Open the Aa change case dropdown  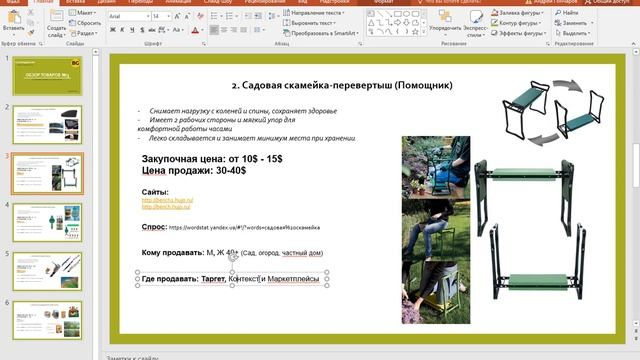coord(178,30)
